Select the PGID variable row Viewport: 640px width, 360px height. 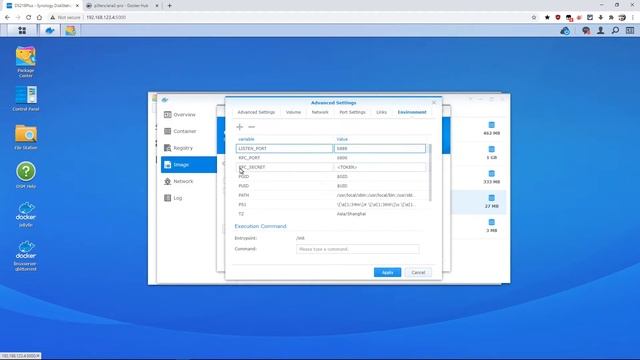[331, 177]
